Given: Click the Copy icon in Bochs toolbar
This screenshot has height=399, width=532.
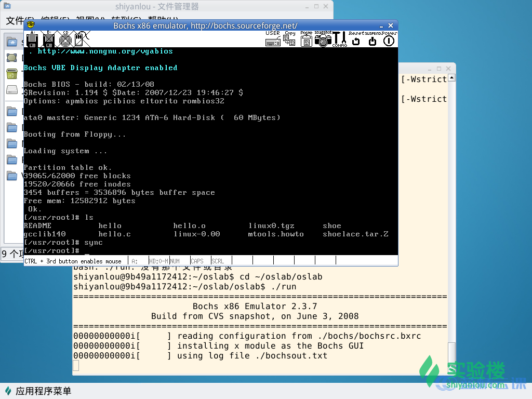Looking at the screenshot, I should (289, 39).
